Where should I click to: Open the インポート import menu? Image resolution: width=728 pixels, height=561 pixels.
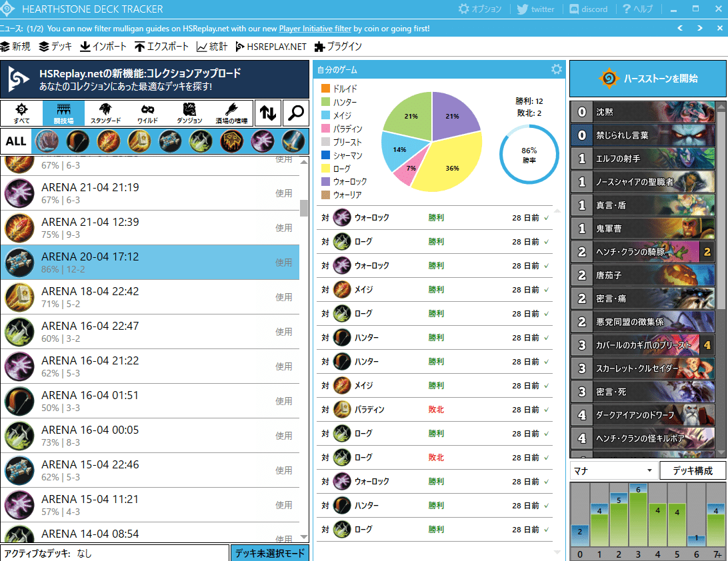[103, 47]
